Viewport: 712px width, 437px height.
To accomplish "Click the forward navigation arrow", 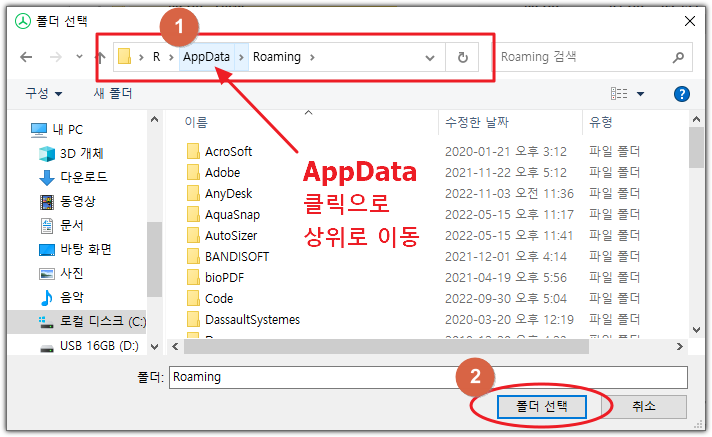I will click(56, 57).
